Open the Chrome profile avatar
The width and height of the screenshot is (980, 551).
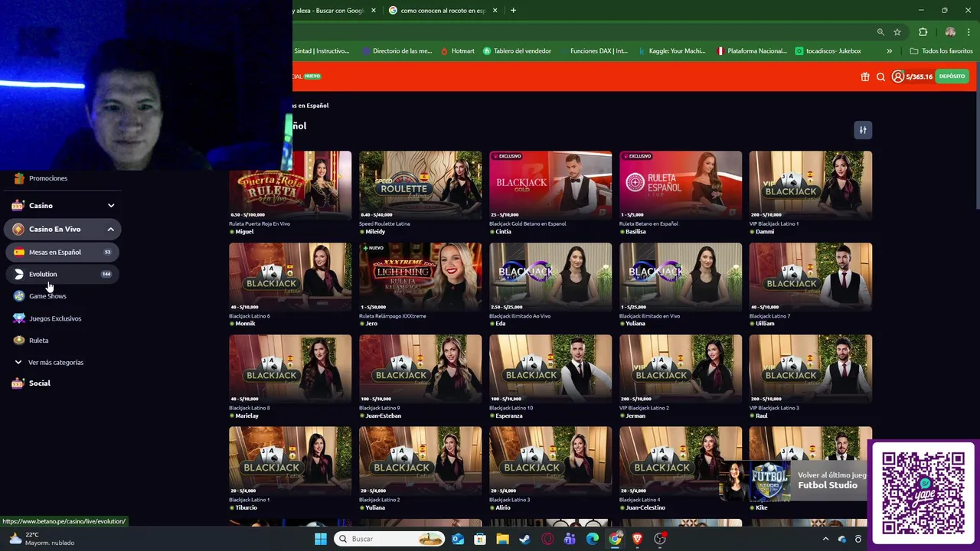(x=950, y=32)
